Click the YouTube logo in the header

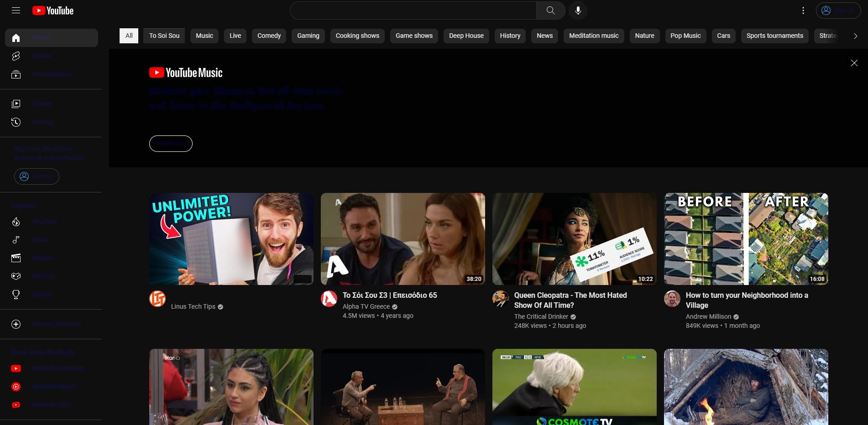pyautogui.click(x=53, y=10)
